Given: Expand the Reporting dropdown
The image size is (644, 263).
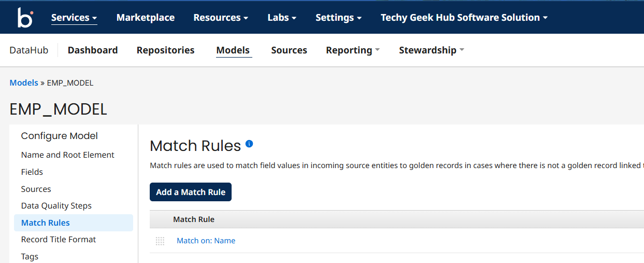Looking at the screenshot, I should click(352, 50).
